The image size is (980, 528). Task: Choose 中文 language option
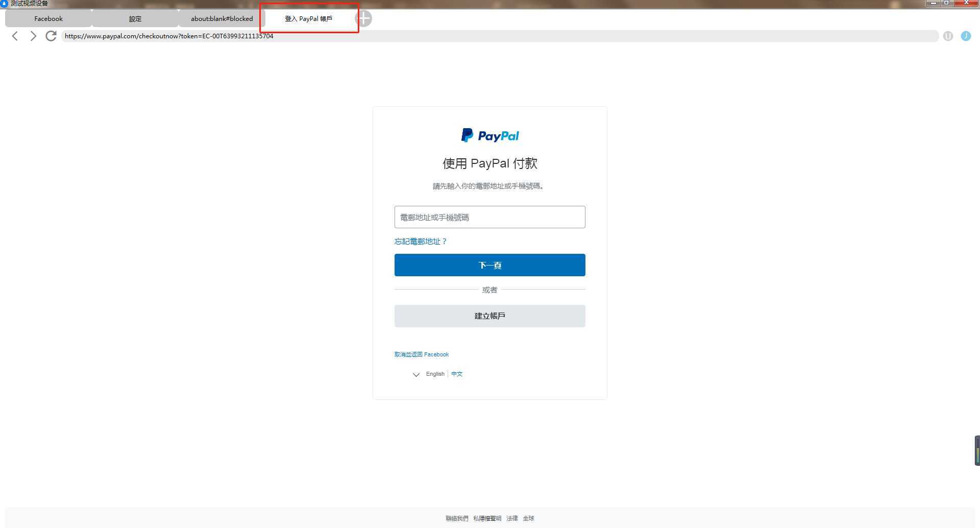tap(457, 374)
